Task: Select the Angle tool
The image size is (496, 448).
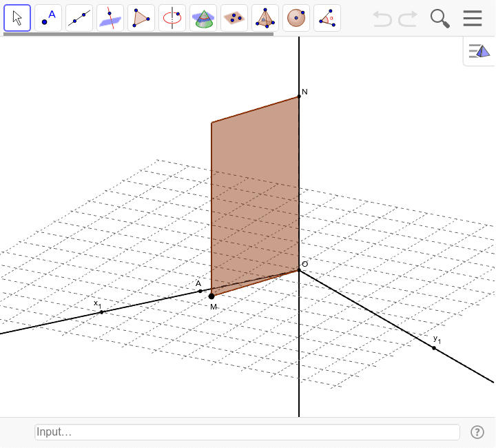Action: click(327, 18)
